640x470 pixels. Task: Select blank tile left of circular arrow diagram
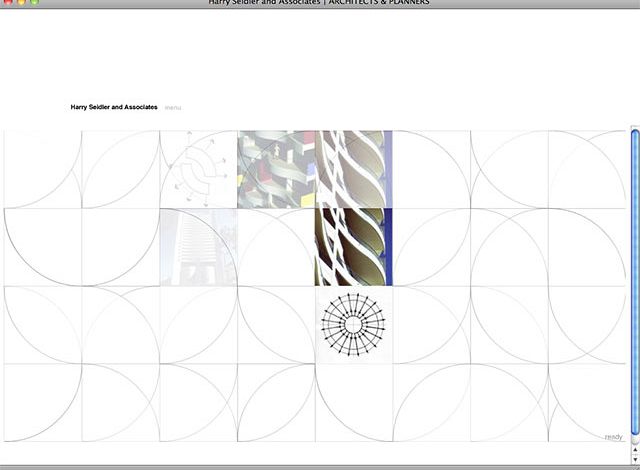click(120, 169)
